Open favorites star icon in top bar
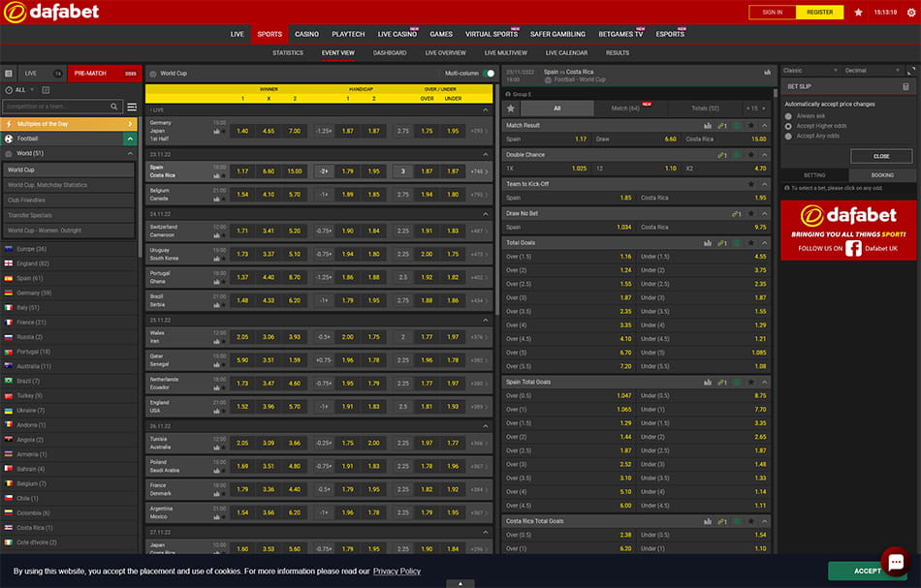This screenshot has height=588, width=921. tap(858, 12)
